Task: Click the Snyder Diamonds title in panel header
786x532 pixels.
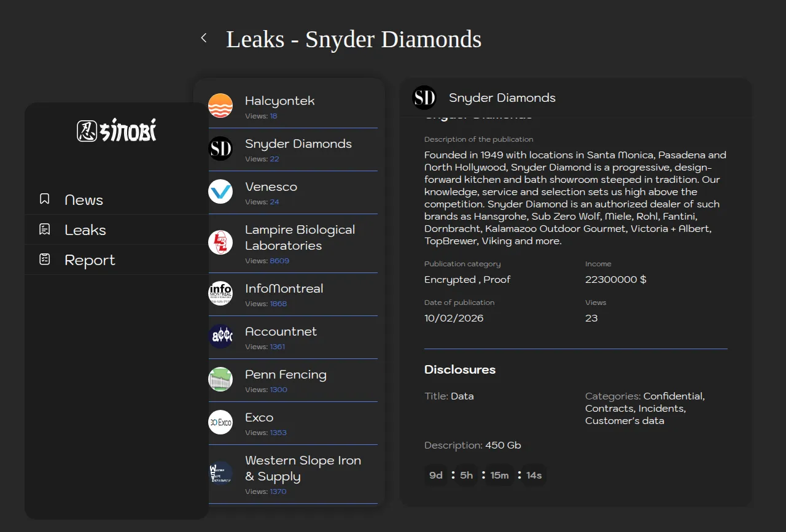Action: click(x=502, y=98)
